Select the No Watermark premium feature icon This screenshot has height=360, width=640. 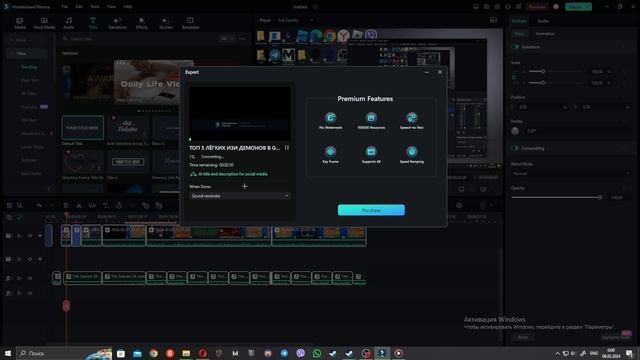[330, 118]
